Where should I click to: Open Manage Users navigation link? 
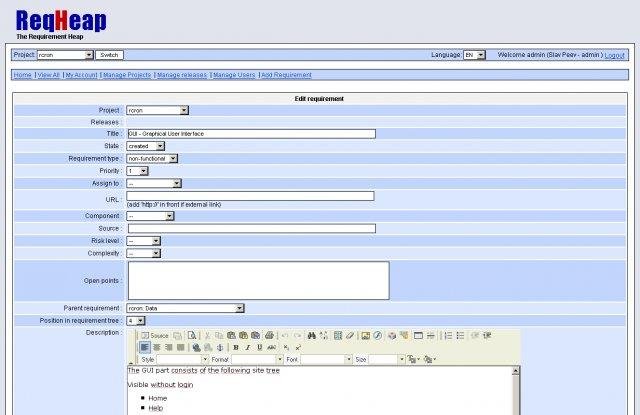click(x=234, y=75)
